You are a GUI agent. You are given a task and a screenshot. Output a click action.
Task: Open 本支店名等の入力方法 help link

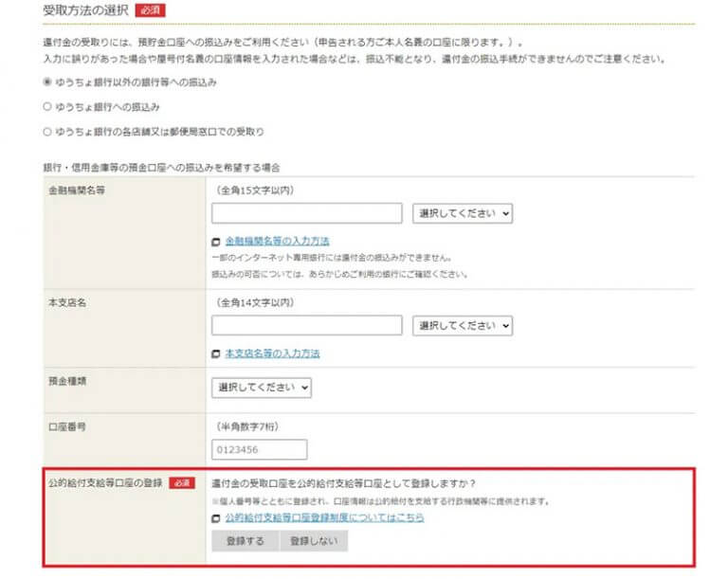click(x=273, y=353)
